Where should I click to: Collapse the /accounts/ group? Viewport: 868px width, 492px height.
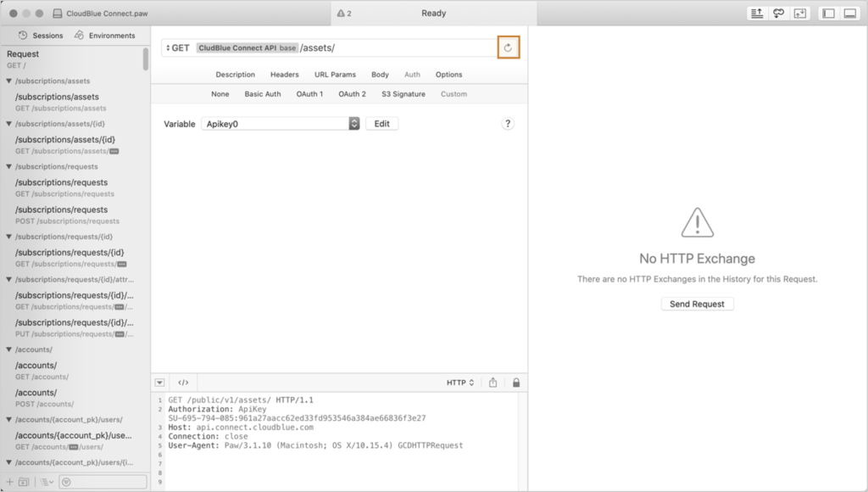(8, 349)
